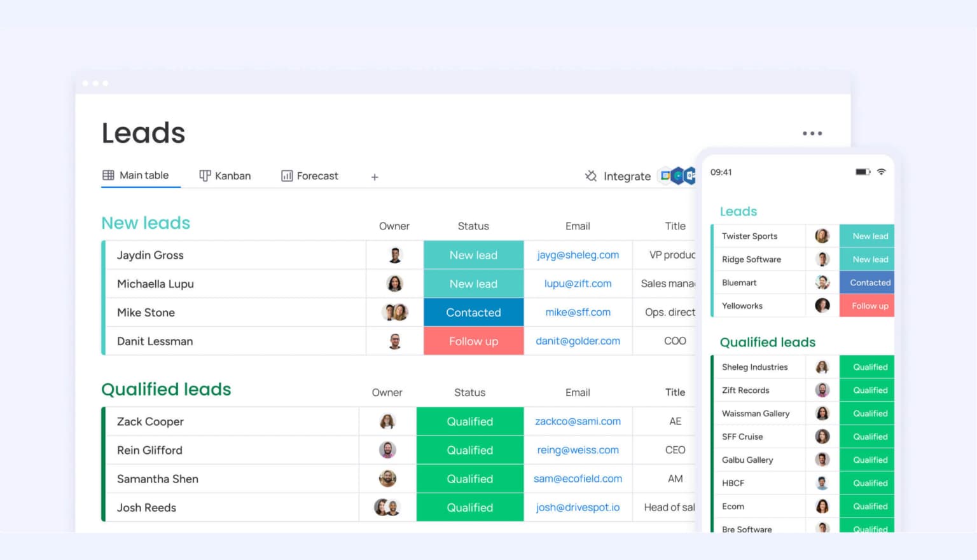The height and width of the screenshot is (560, 977).
Task: Click the sam@ecofield.com email link
Action: (x=578, y=479)
